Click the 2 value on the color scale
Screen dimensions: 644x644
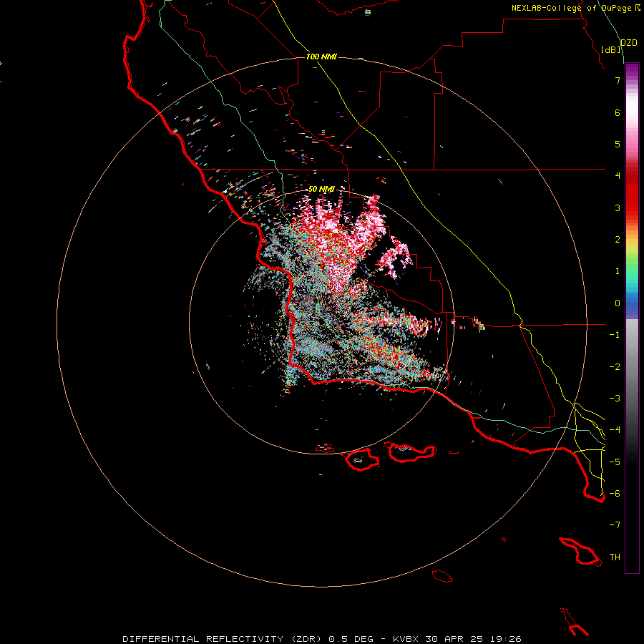pos(618,240)
